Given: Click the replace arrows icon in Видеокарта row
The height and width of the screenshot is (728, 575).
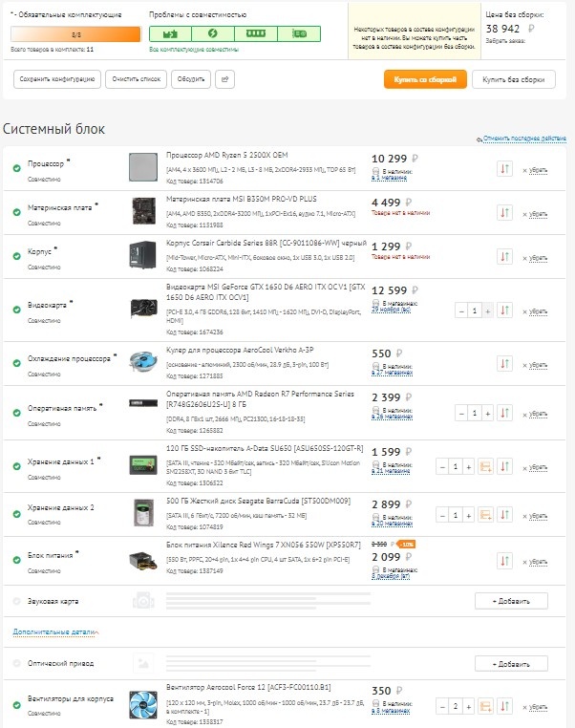Looking at the screenshot, I should (504, 310).
